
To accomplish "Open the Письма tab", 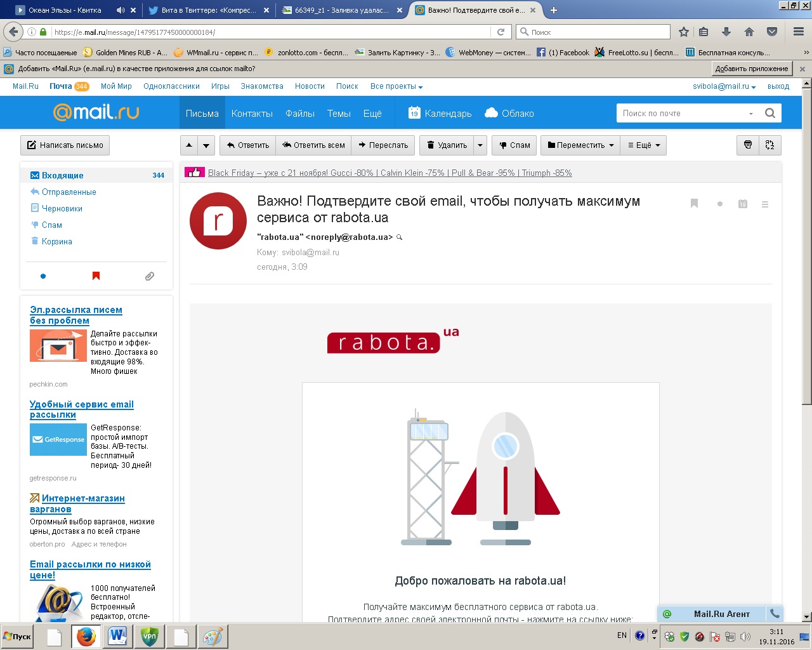I will pos(202,113).
